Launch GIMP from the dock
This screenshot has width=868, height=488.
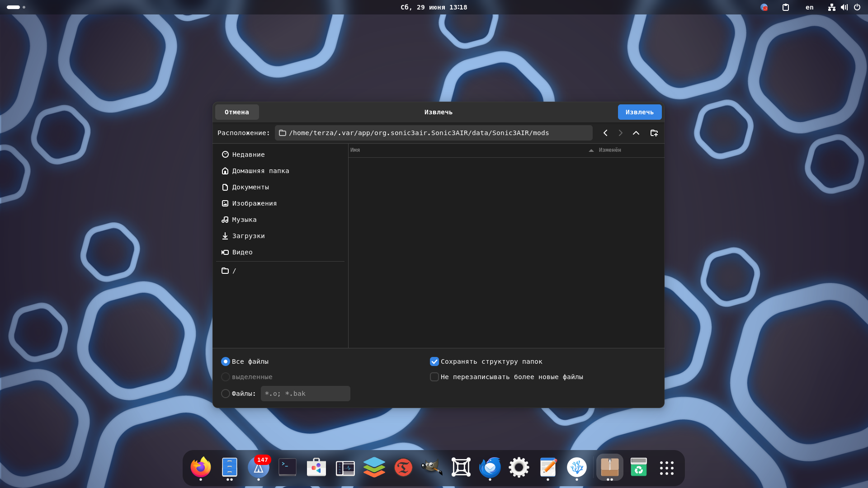[x=432, y=467]
